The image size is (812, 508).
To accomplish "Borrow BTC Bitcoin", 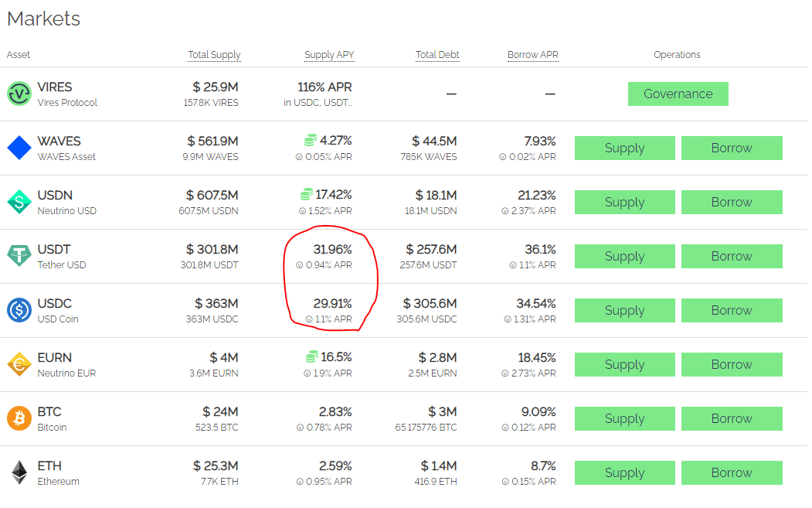I will click(x=732, y=418).
